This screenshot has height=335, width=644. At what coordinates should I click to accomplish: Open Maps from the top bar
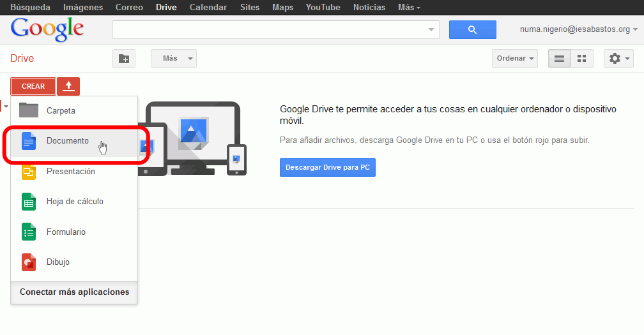[282, 8]
